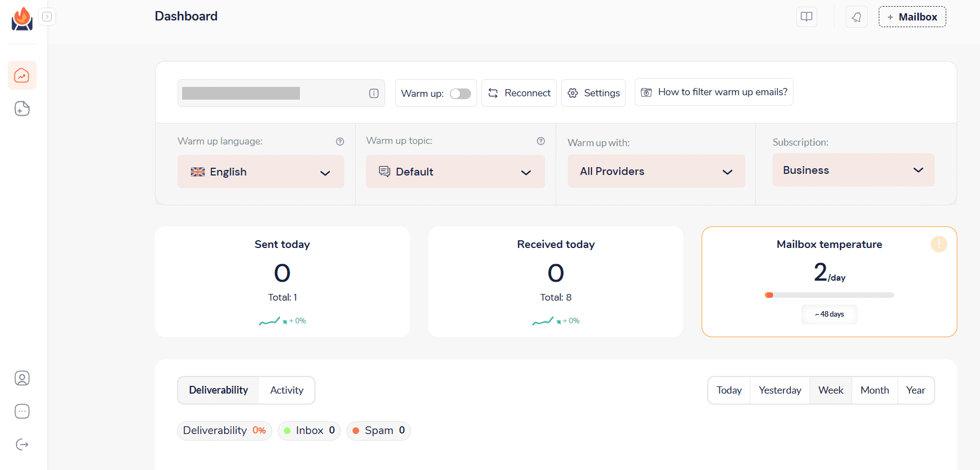Select the Week time range
This screenshot has height=470, width=980.
click(x=831, y=390)
